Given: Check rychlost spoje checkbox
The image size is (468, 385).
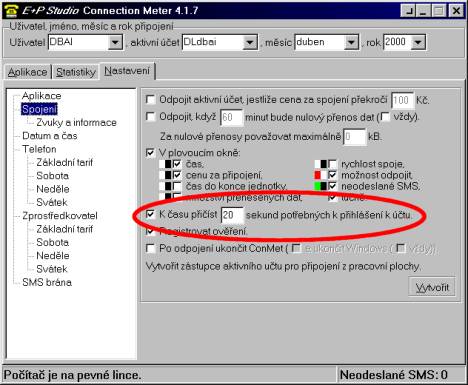Looking at the screenshot, I should pyautogui.click(x=332, y=164).
